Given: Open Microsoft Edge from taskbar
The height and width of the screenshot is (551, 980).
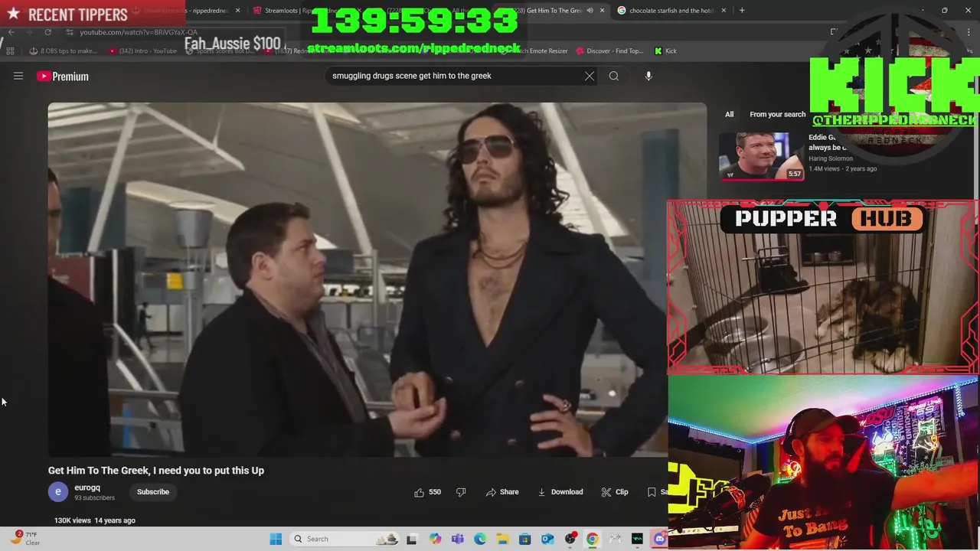Looking at the screenshot, I should (x=480, y=539).
